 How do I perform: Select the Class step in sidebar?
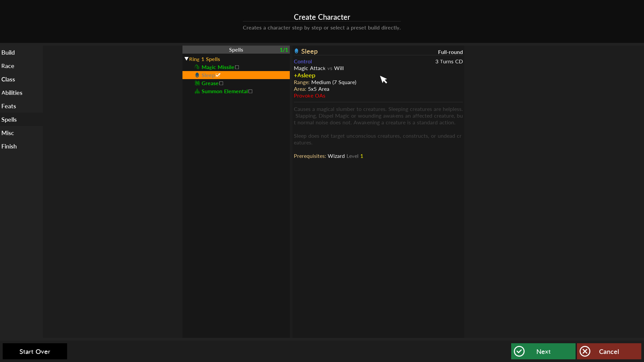click(8, 79)
